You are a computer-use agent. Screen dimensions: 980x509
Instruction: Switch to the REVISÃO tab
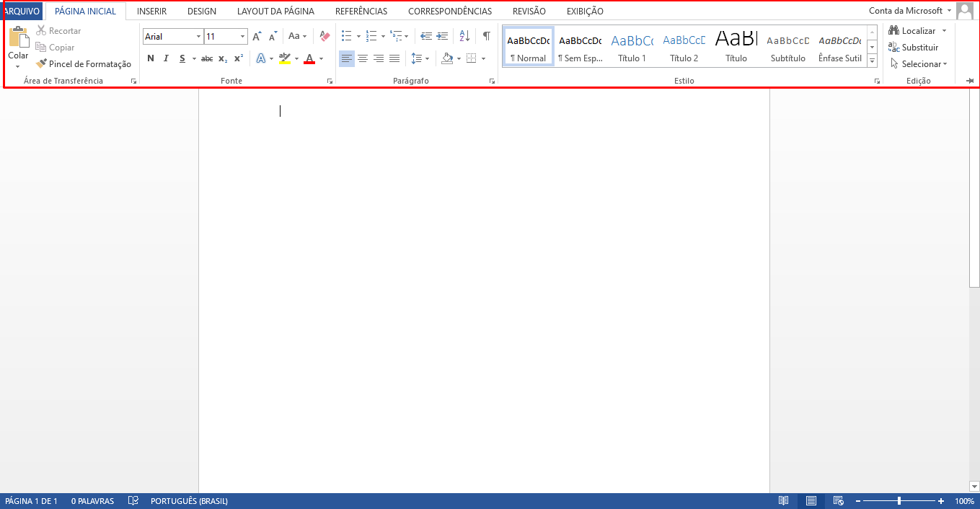[529, 12]
